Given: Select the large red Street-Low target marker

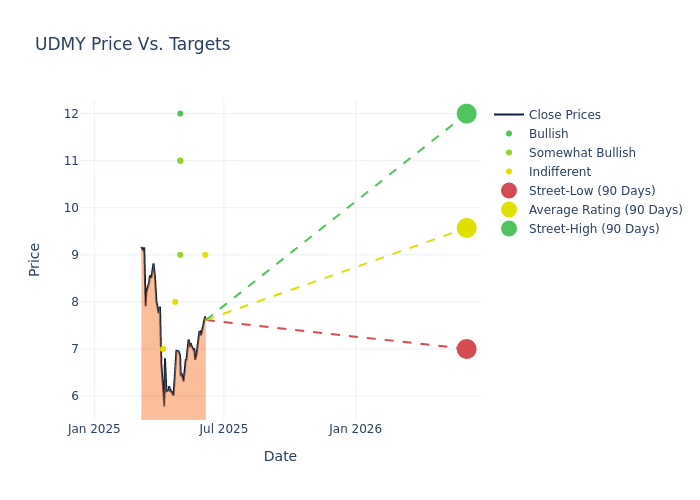Looking at the screenshot, I should (x=466, y=349).
